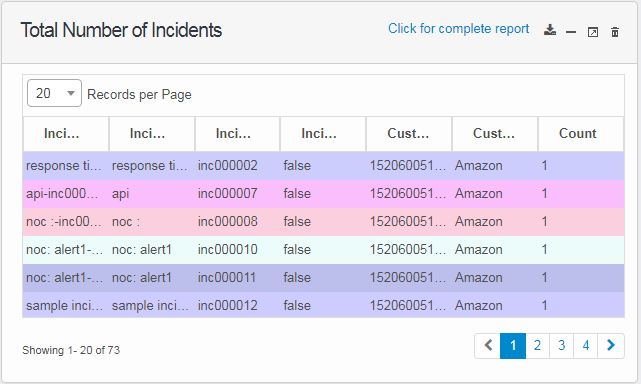641x384 pixels.
Task: Go to previous page arrow
Action: click(x=488, y=346)
